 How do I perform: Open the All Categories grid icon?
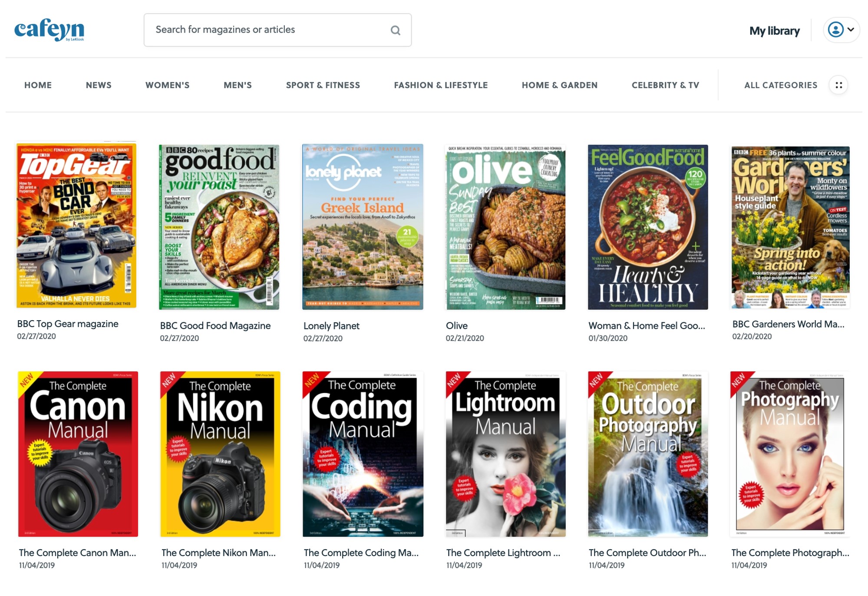(838, 85)
